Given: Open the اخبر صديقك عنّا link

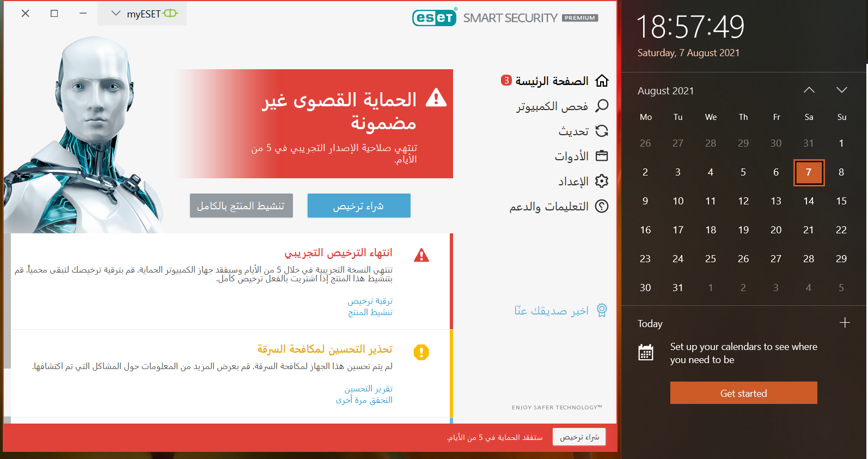Looking at the screenshot, I should [x=552, y=310].
